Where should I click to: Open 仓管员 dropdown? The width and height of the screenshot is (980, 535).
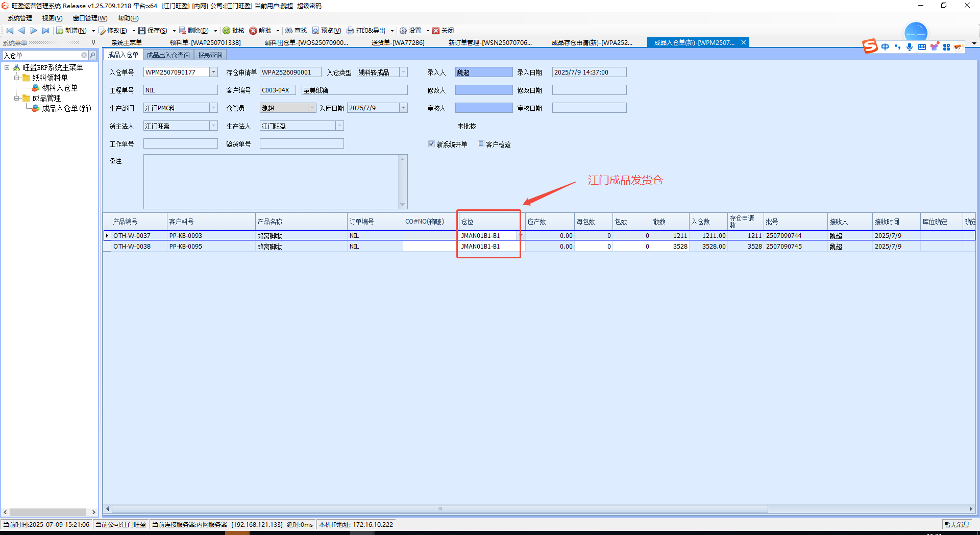[312, 108]
